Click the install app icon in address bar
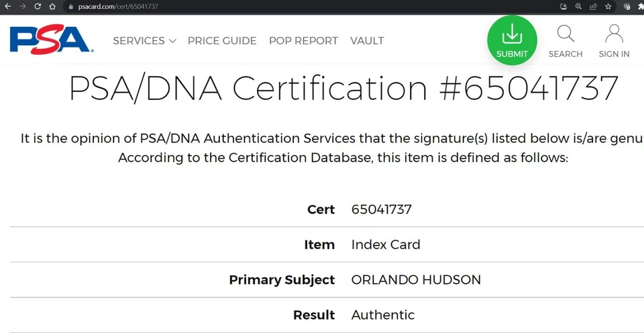 [564, 6]
